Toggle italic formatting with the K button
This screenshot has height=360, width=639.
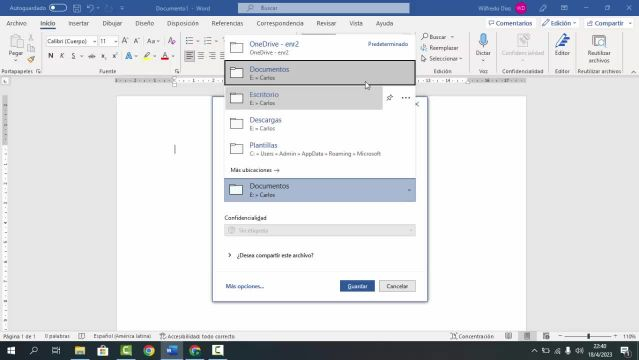pyautogui.click(x=62, y=56)
